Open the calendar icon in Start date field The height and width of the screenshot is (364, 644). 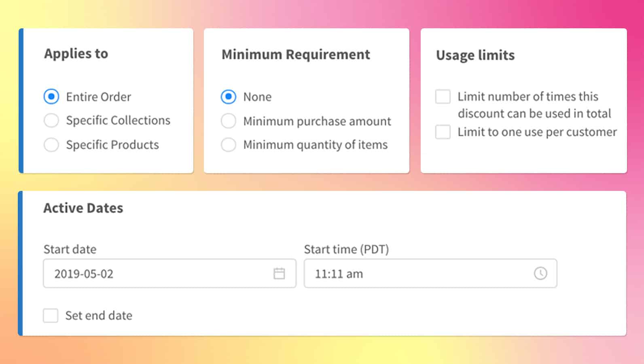(x=280, y=273)
